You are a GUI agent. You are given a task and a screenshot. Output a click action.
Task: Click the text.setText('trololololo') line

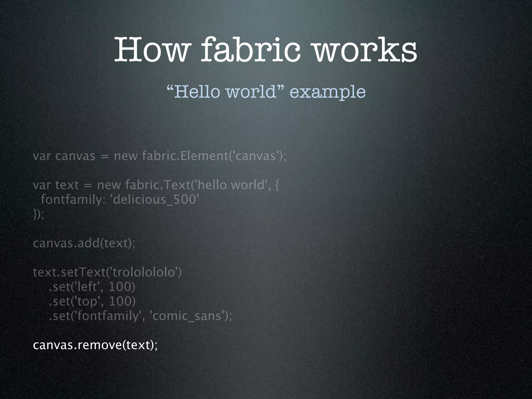coord(107,272)
